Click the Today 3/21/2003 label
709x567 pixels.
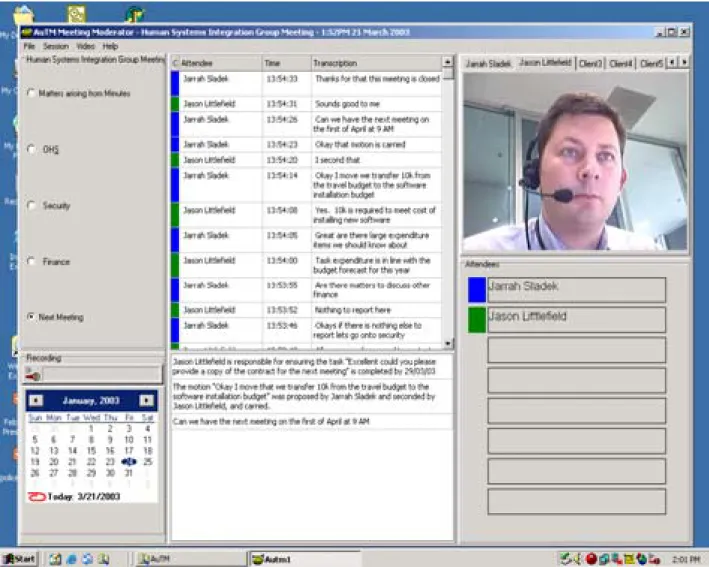pyautogui.click(x=84, y=497)
